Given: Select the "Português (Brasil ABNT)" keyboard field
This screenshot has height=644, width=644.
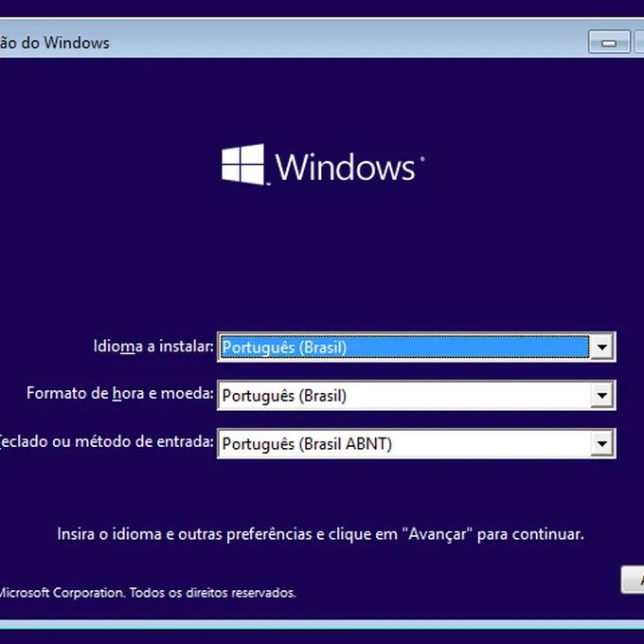Looking at the screenshot, I should click(416, 443).
